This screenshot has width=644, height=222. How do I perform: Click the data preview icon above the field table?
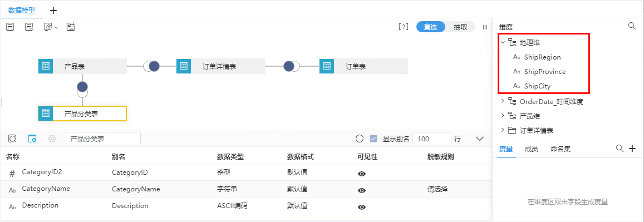12,139
